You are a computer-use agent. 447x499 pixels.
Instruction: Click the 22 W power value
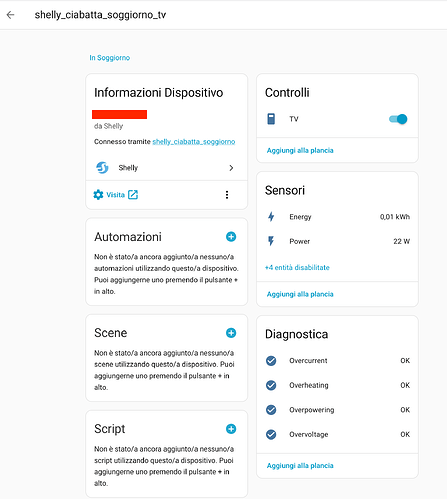click(x=402, y=241)
